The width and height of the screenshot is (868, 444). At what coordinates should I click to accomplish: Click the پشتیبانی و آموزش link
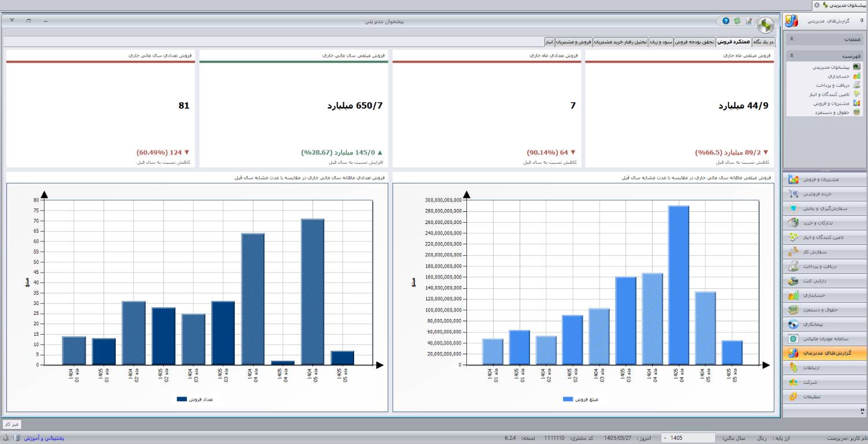[44, 438]
